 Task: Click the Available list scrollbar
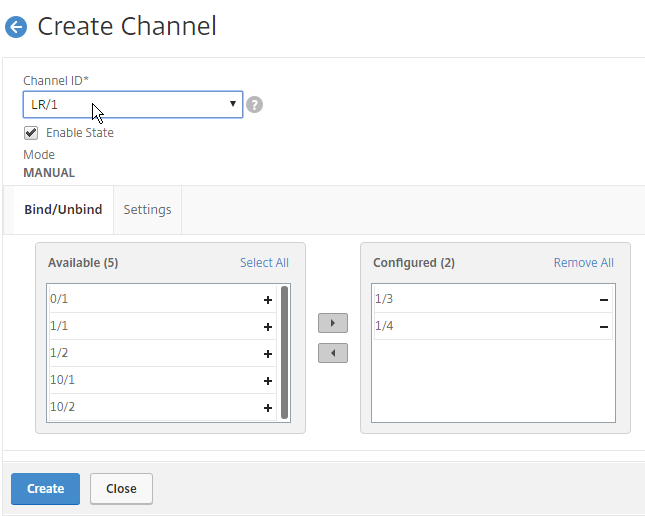click(x=284, y=352)
